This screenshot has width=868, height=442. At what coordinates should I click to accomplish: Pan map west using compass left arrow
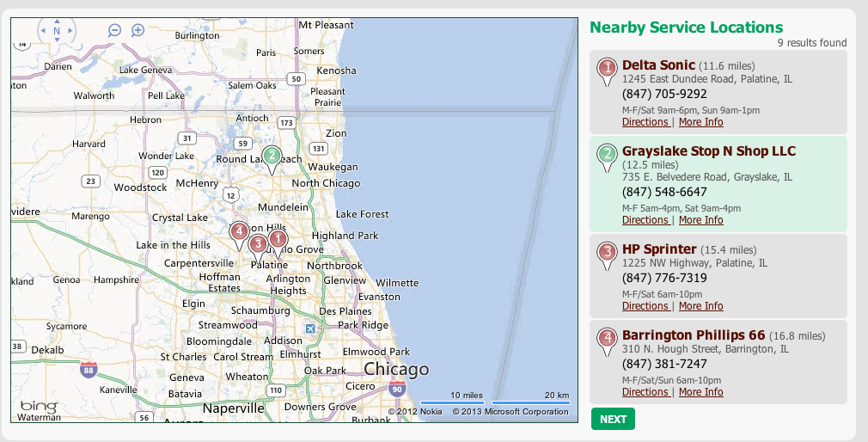pyautogui.click(x=43, y=31)
